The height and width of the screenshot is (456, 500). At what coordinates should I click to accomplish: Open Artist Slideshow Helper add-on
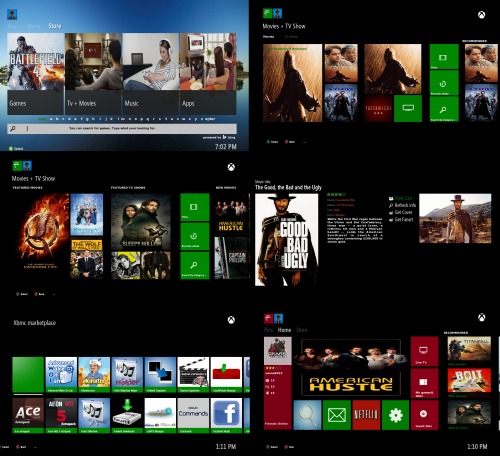point(127,375)
